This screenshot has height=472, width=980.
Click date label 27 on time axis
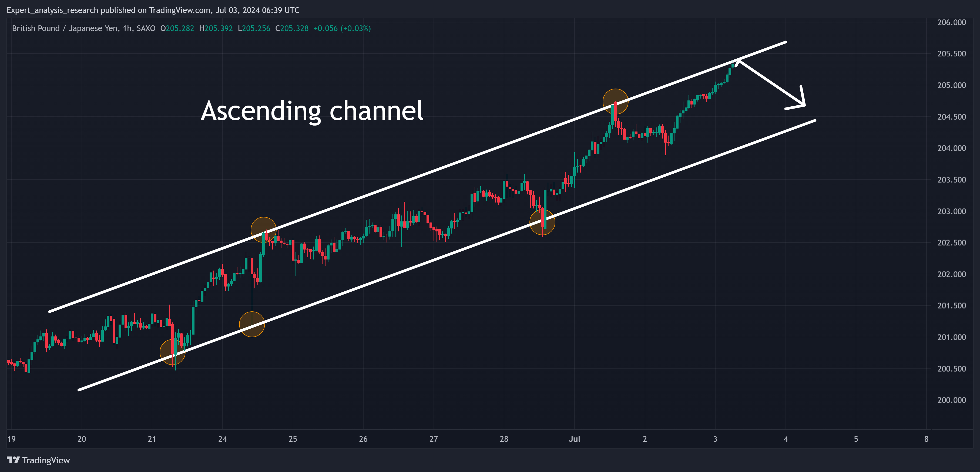434,439
